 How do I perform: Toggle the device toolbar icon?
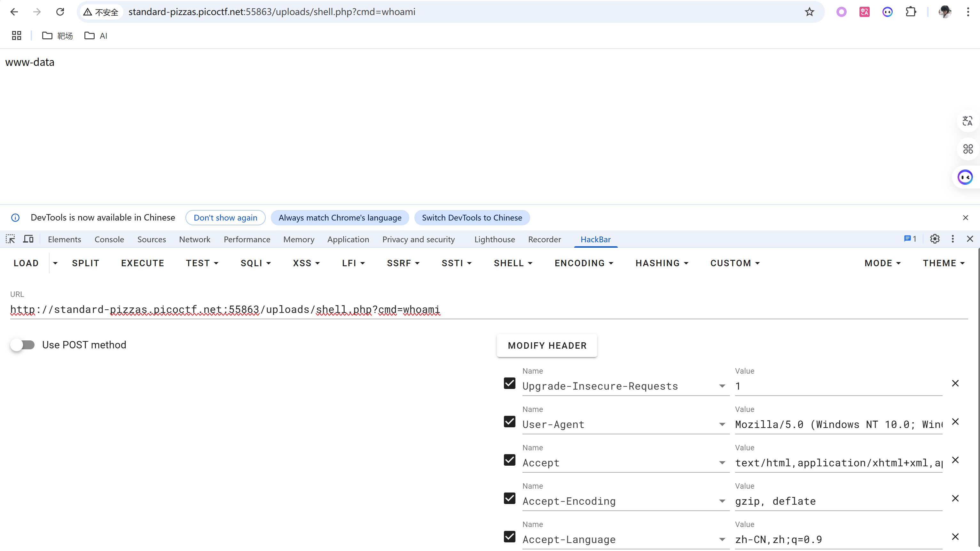(28, 239)
